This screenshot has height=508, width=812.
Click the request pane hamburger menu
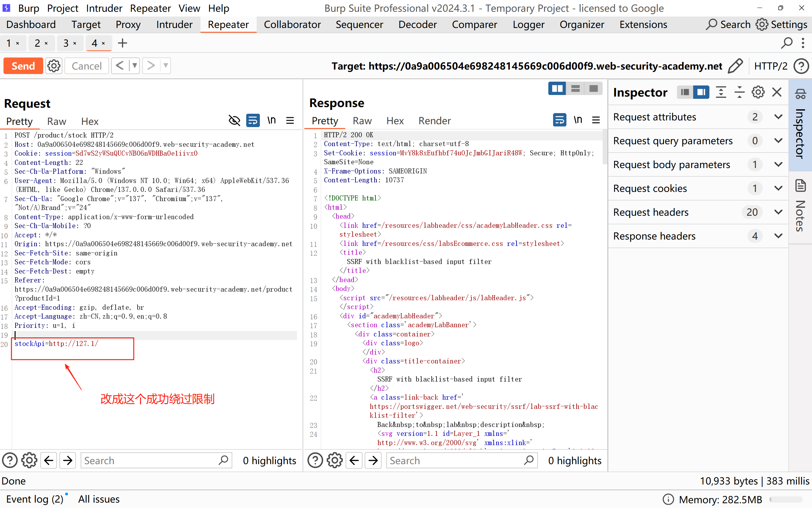pyautogui.click(x=290, y=120)
